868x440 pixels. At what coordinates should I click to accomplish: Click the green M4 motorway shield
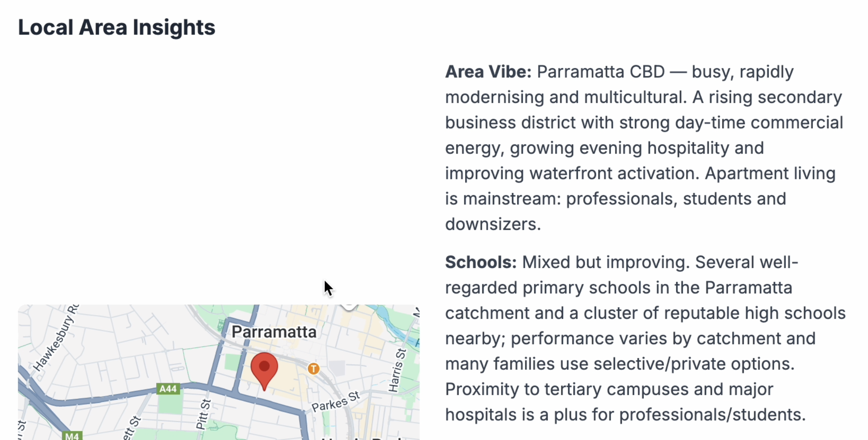72,436
